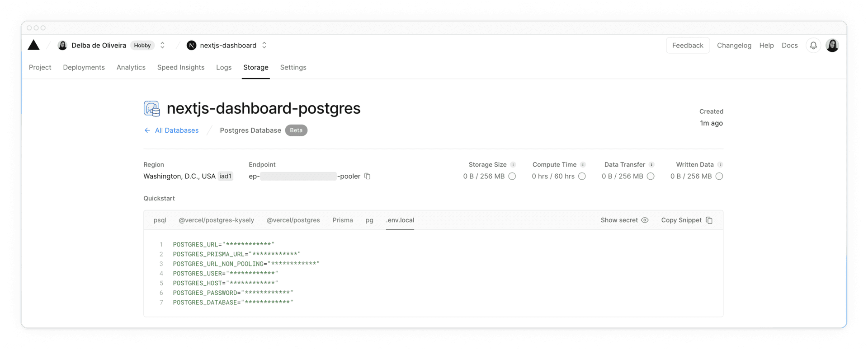Select the .env.local tab

[400, 220]
